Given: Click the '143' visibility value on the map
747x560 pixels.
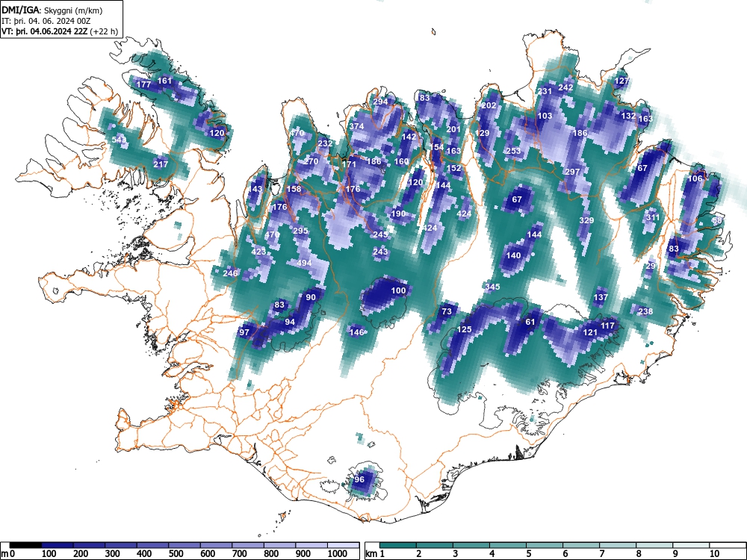Looking at the screenshot, I should coord(255,189).
